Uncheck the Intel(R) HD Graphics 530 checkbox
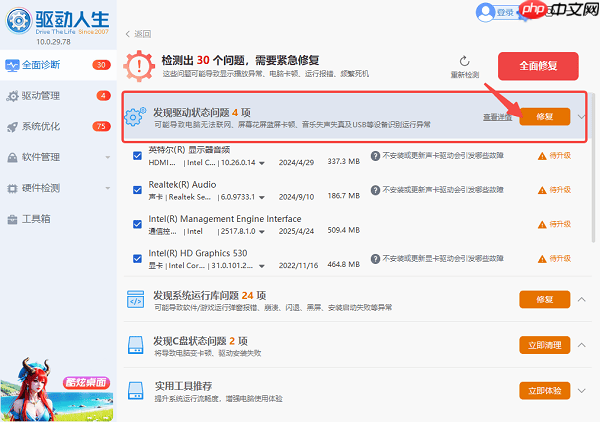600x422 pixels. pos(137,259)
